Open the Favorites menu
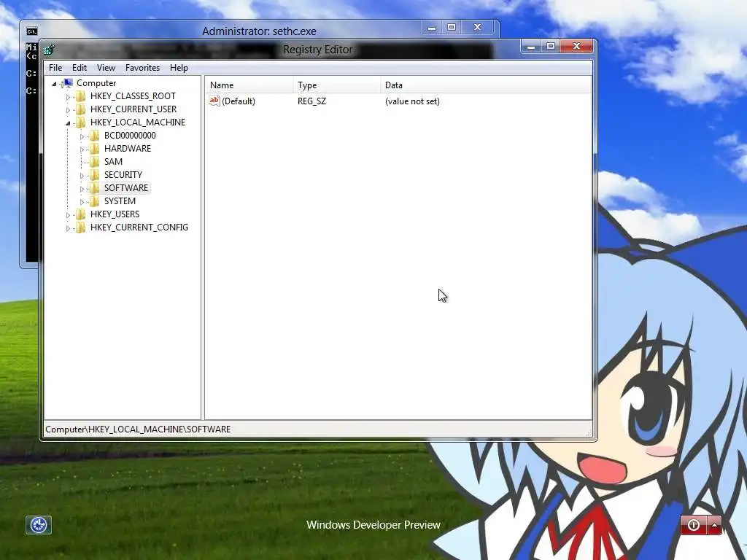747x560 pixels. [142, 68]
